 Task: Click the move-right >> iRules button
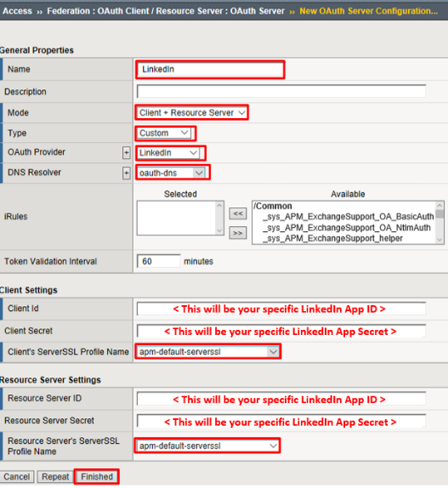coord(238,233)
